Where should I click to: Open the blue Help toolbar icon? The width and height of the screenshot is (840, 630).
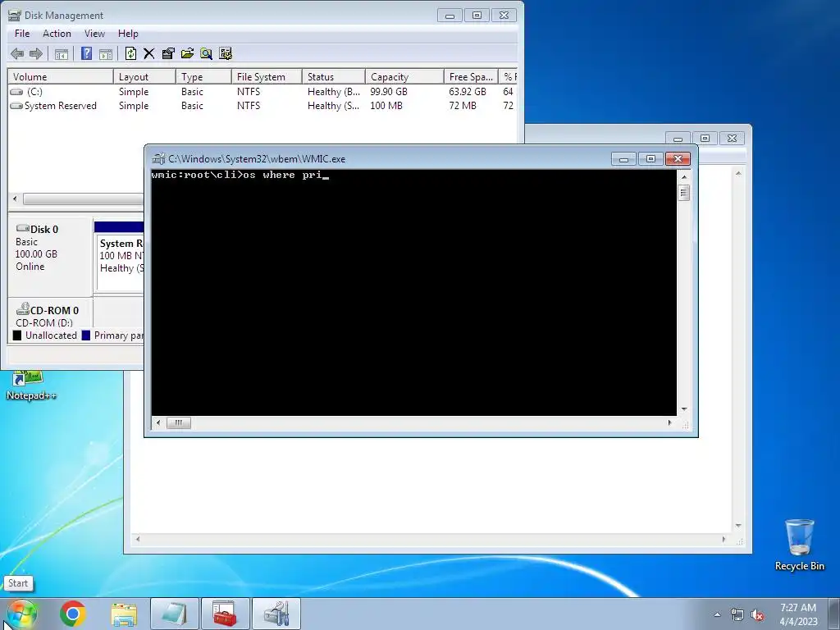[86, 53]
